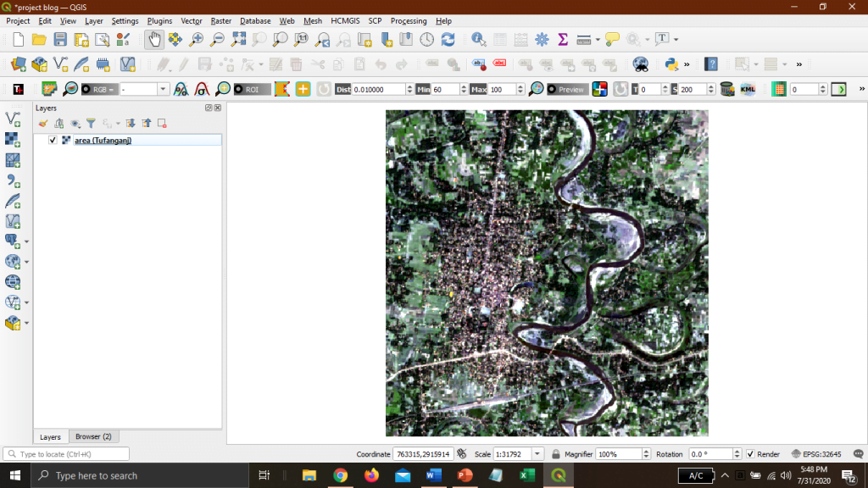The width and height of the screenshot is (868, 488).
Task: Click the KML export icon
Action: click(x=748, y=89)
